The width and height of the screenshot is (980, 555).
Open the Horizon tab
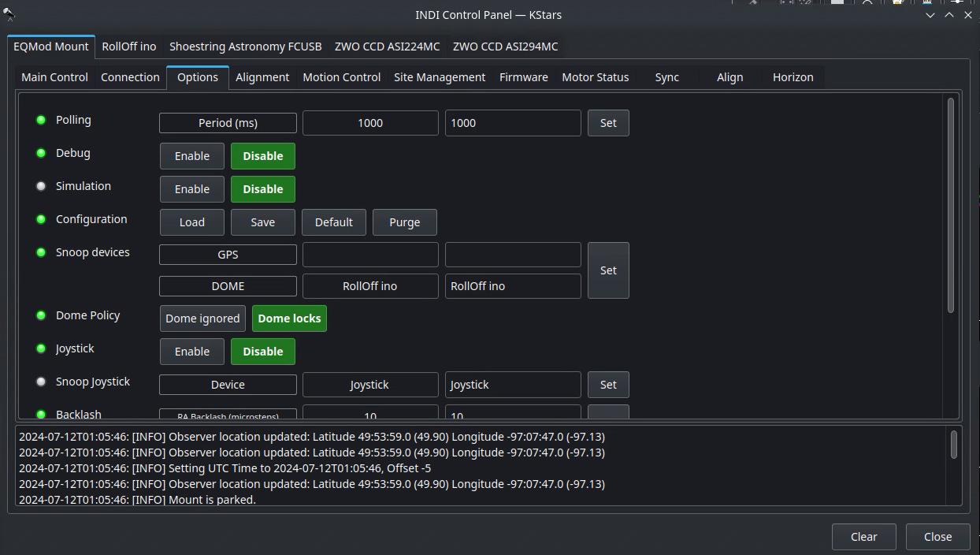[x=793, y=77]
